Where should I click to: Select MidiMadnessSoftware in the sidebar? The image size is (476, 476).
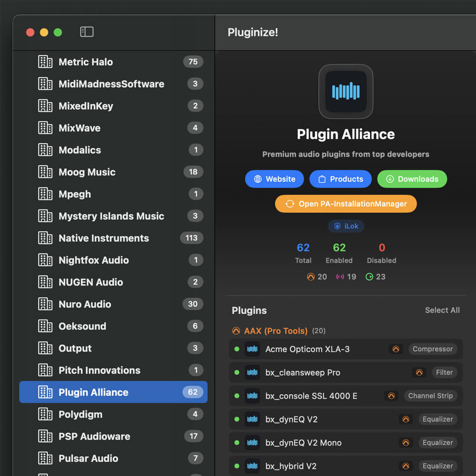pyautogui.click(x=113, y=84)
